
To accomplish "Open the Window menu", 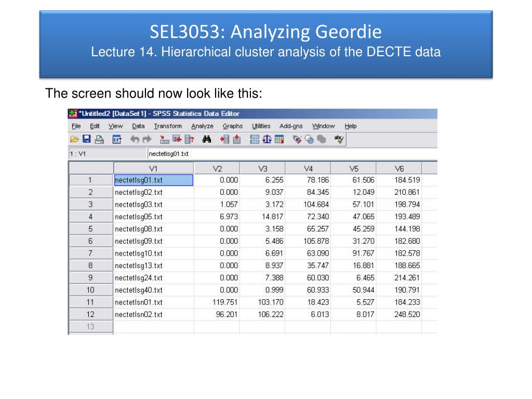I will point(323,126).
